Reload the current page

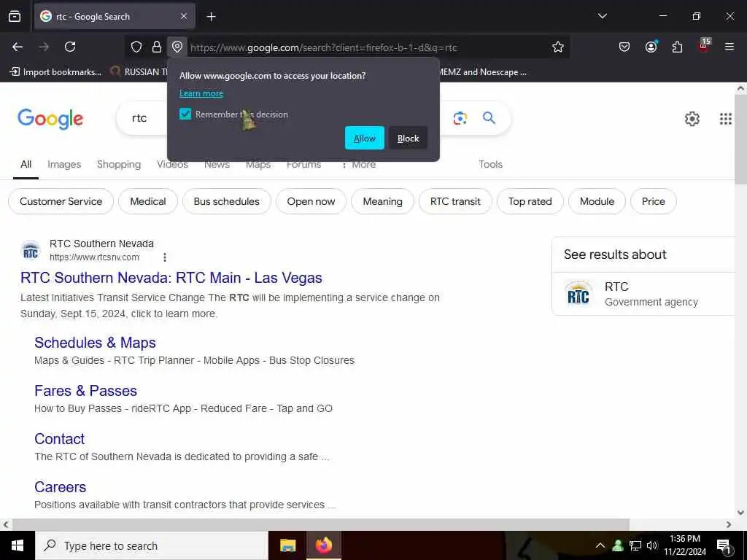coord(70,47)
